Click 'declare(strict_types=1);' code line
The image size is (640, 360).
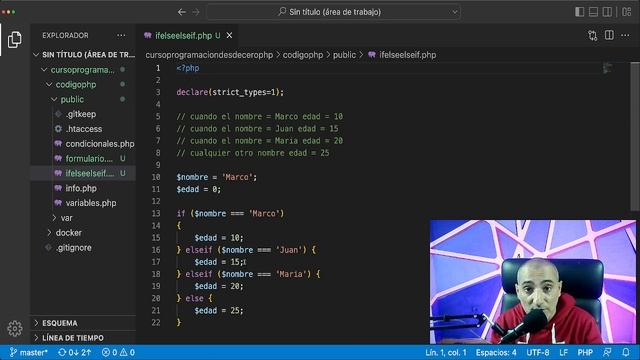[x=230, y=92]
